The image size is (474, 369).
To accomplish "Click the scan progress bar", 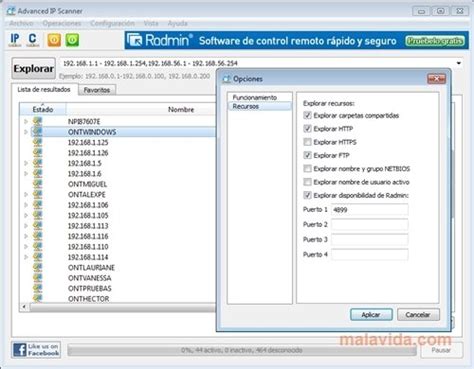I will 242,350.
